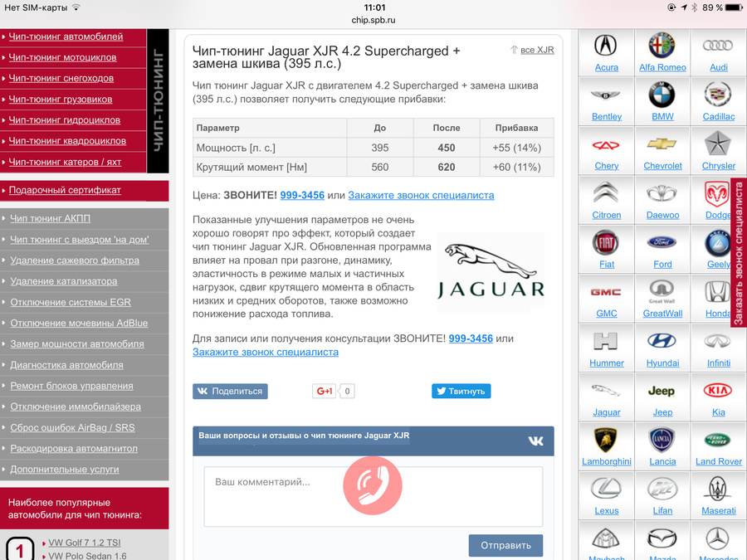Image resolution: width=747 pixels, height=560 pixels.
Task: Tap the pink phone callback icon
Action: [373, 485]
